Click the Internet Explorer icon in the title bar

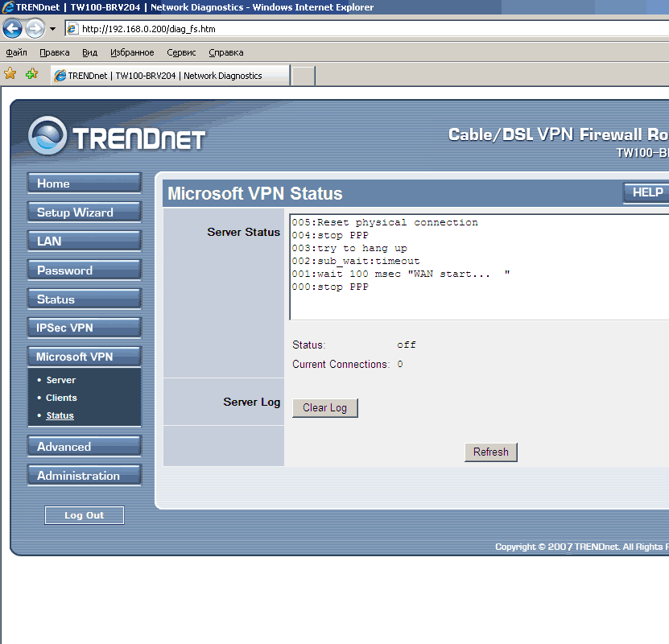[8, 7]
